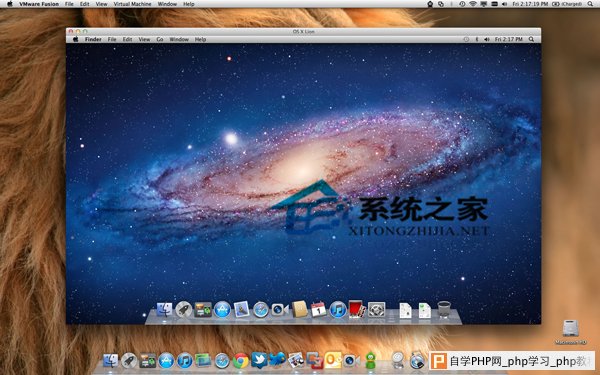Launch Safari in the host dock
Screen dimensions: 600x375
tap(222, 360)
